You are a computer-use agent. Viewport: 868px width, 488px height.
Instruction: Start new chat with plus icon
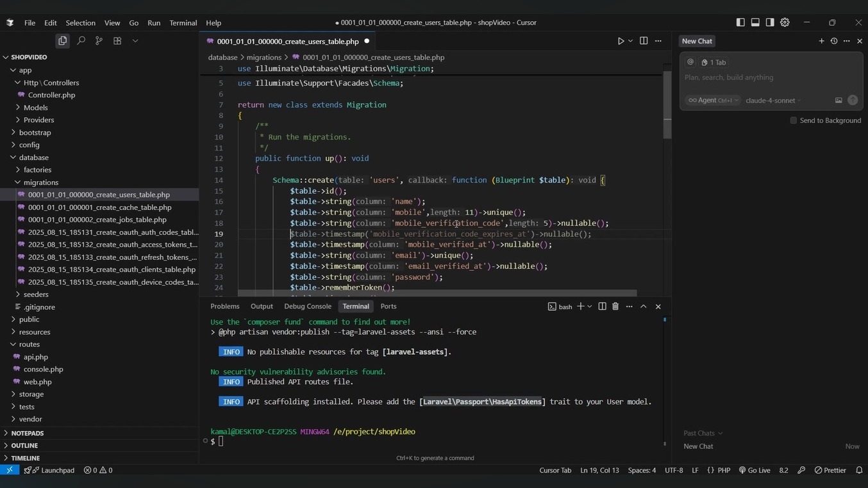point(821,41)
